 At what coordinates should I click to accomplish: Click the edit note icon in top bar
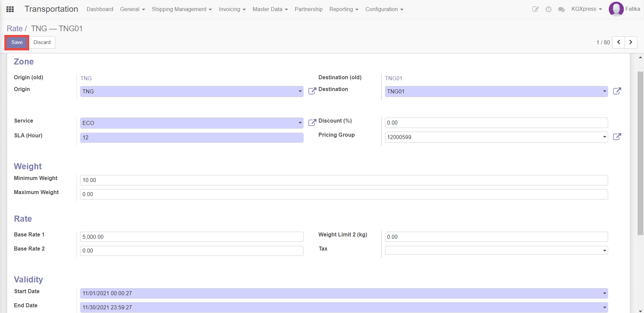tap(535, 9)
